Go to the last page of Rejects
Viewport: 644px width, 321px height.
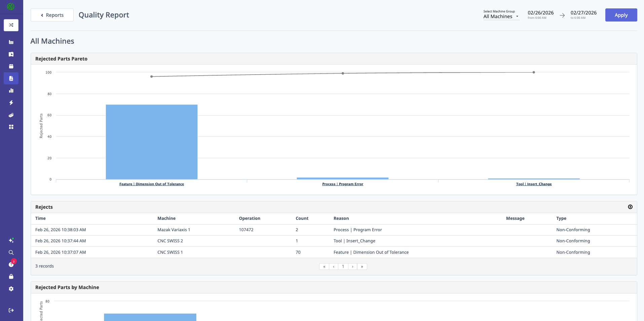coord(362,267)
